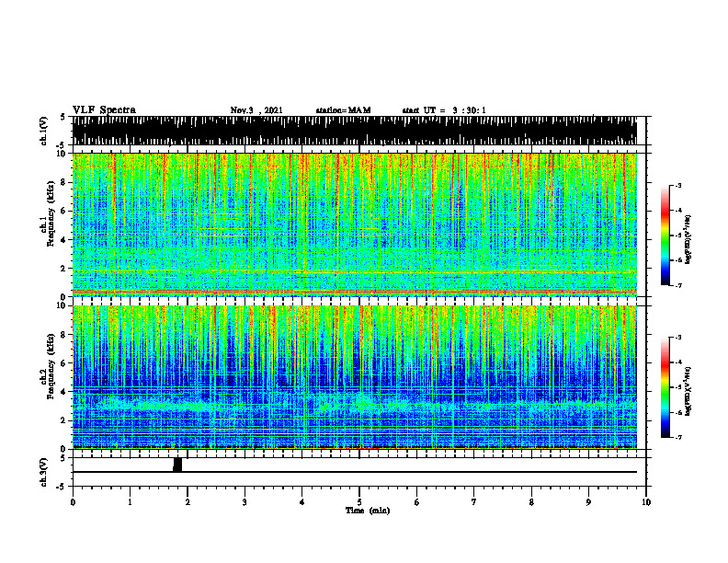This screenshot has height=563, width=728.
Task: Click time axis tick label "3"
Action: tap(245, 502)
